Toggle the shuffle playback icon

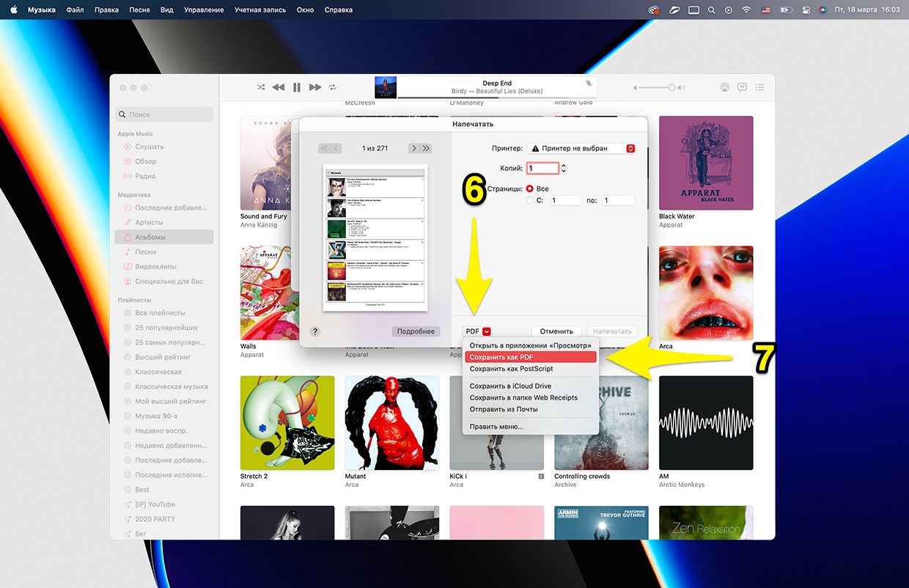click(261, 87)
